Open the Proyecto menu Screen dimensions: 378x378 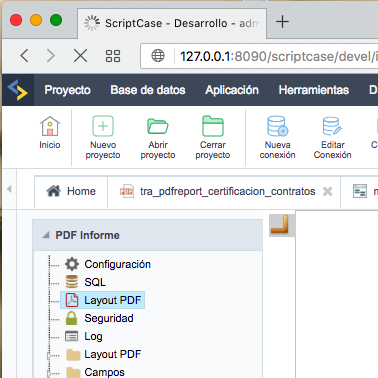coord(68,90)
